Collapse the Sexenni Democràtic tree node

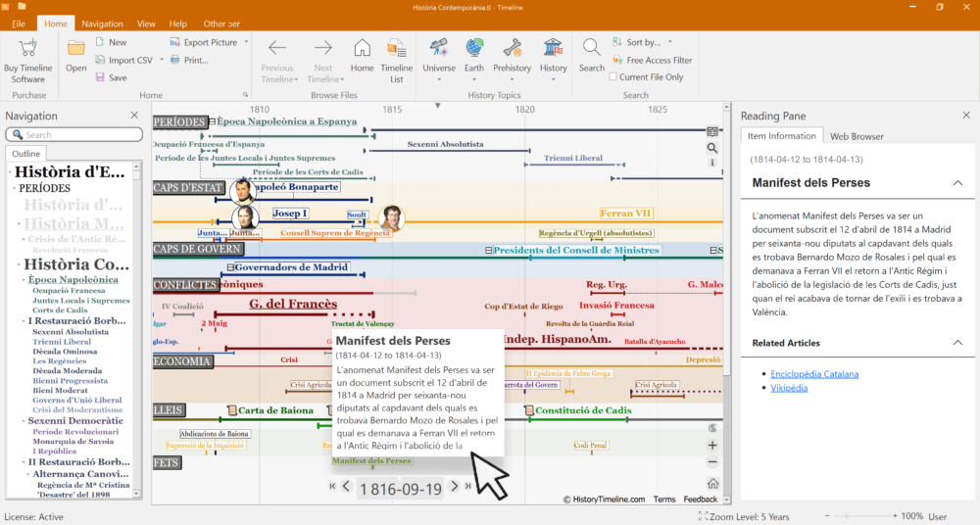coord(24,420)
